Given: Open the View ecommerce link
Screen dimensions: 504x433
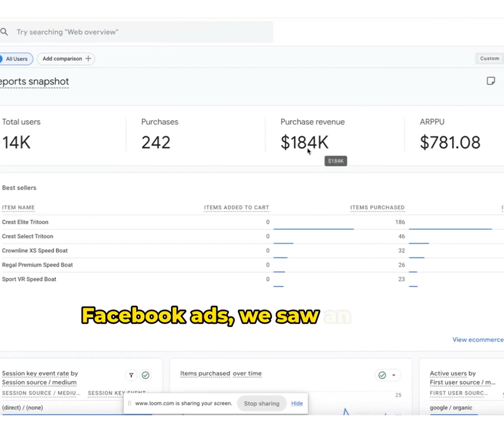Looking at the screenshot, I should coord(477,339).
